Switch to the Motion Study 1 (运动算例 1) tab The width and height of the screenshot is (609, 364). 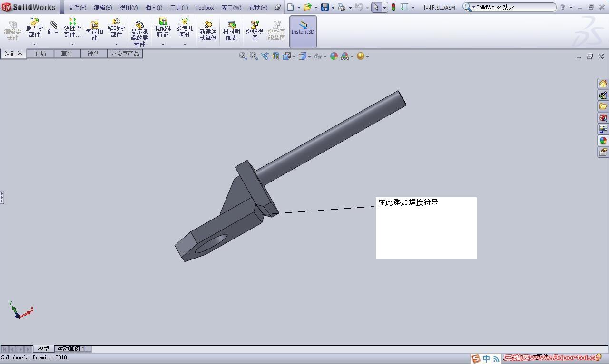72,349
